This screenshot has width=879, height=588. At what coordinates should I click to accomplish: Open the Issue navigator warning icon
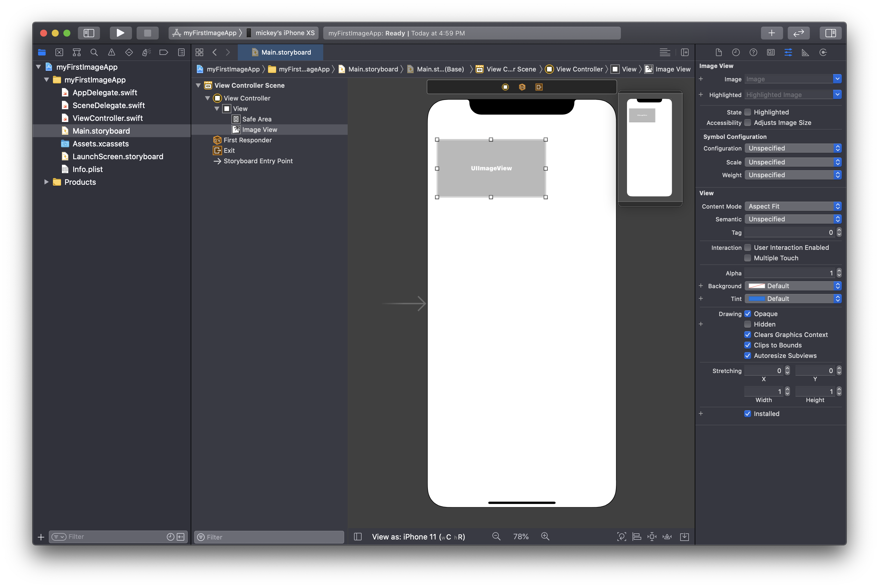tap(111, 53)
